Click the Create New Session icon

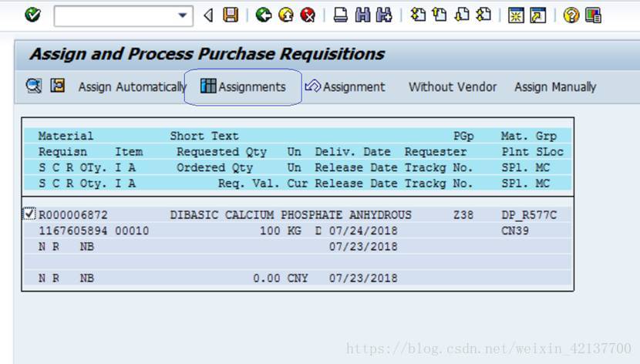click(516, 15)
